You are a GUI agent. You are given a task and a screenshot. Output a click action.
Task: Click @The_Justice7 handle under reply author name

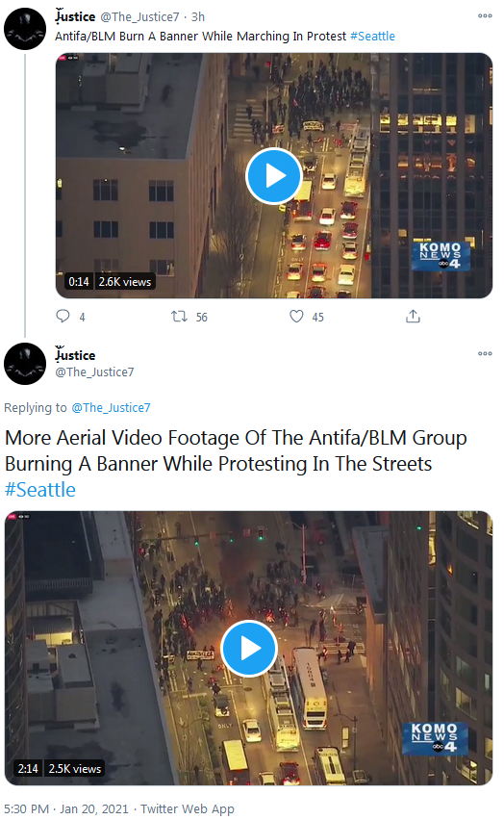(x=94, y=372)
